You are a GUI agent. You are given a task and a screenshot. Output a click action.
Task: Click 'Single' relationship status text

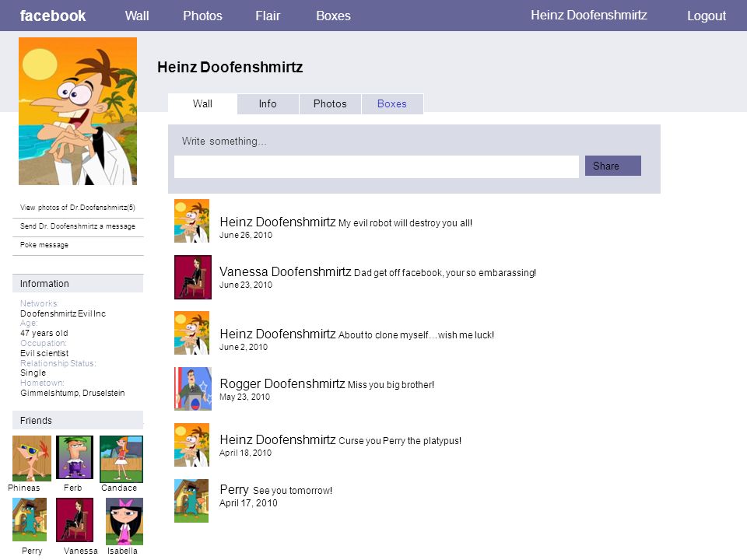click(x=33, y=373)
